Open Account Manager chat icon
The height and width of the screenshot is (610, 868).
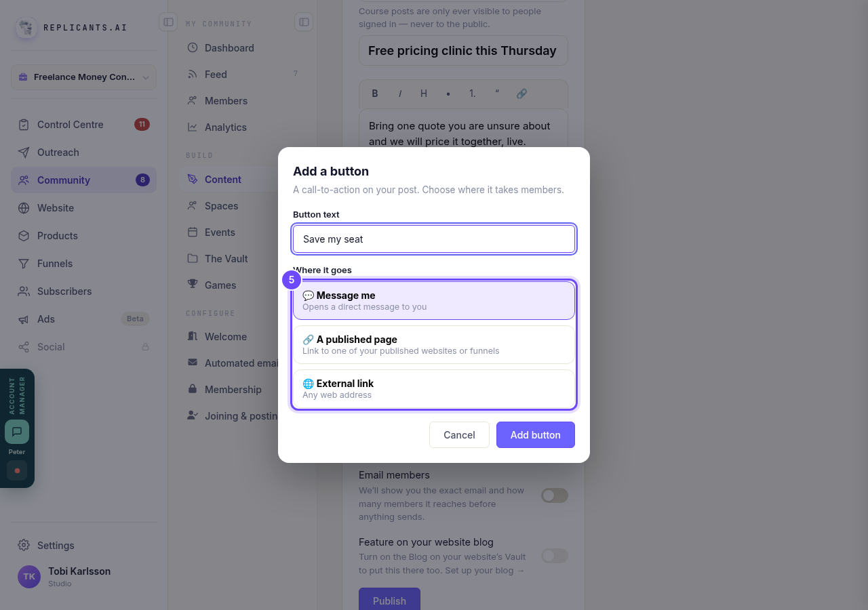(17, 432)
